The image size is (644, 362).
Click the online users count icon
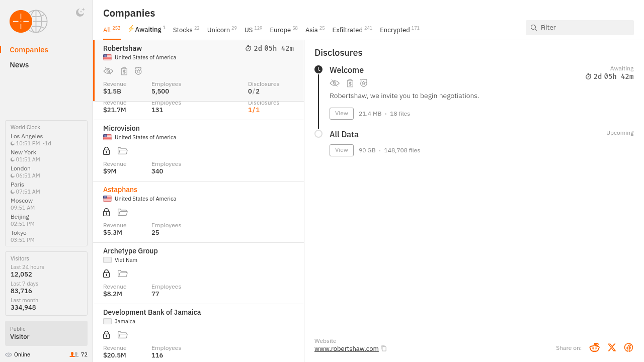tap(74, 354)
